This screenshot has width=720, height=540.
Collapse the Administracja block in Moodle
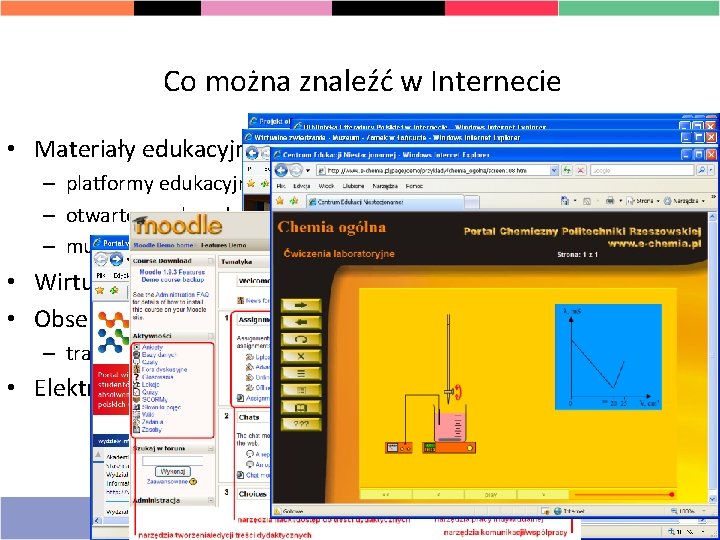[x=210, y=500]
